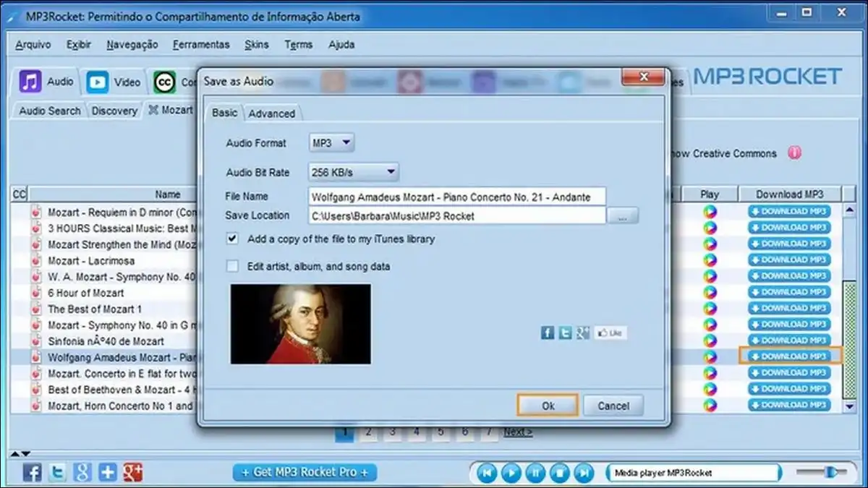Open Facebook icon in bottom bar
Screen dimensions: 868x488
pyautogui.click(x=33, y=473)
